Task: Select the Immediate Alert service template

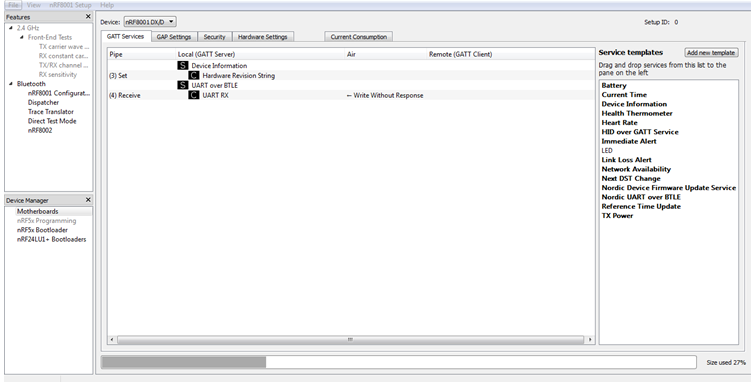Action: (629, 141)
